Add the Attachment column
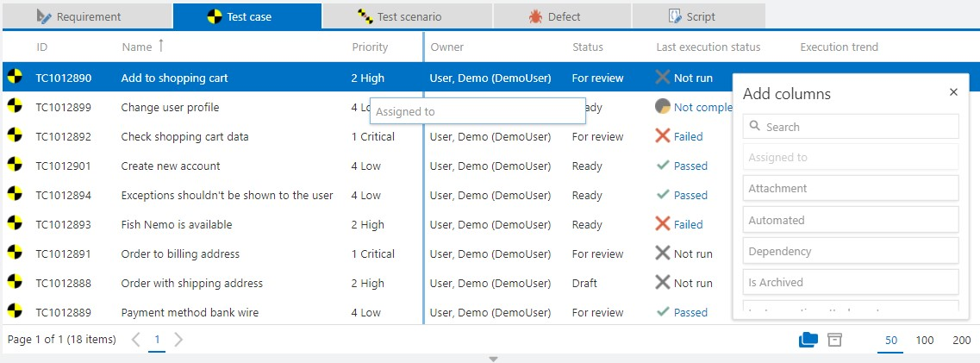Screen dimensions: 980x363 click(850, 188)
